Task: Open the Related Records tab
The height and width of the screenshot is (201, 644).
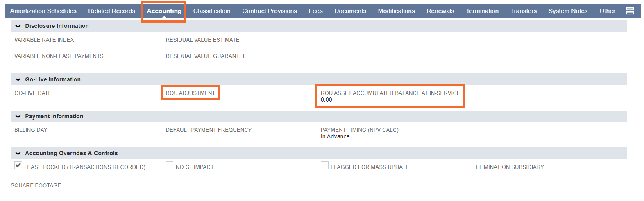Action: (x=111, y=11)
